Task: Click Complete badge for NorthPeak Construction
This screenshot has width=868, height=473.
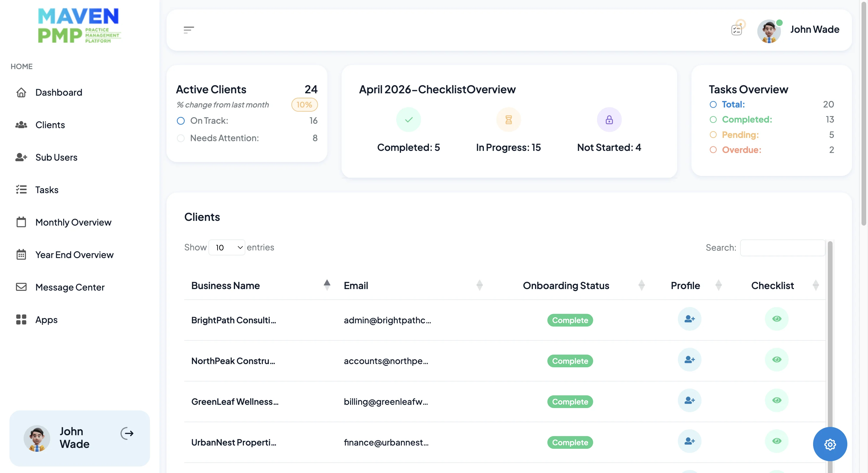Action: (570, 361)
